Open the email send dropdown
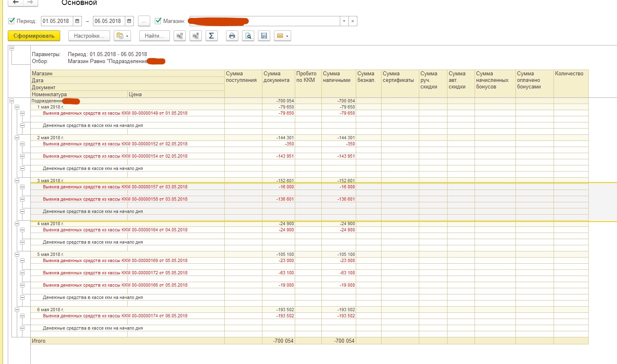Viewport: 617px width, 364px height. [x=283, y=36]
